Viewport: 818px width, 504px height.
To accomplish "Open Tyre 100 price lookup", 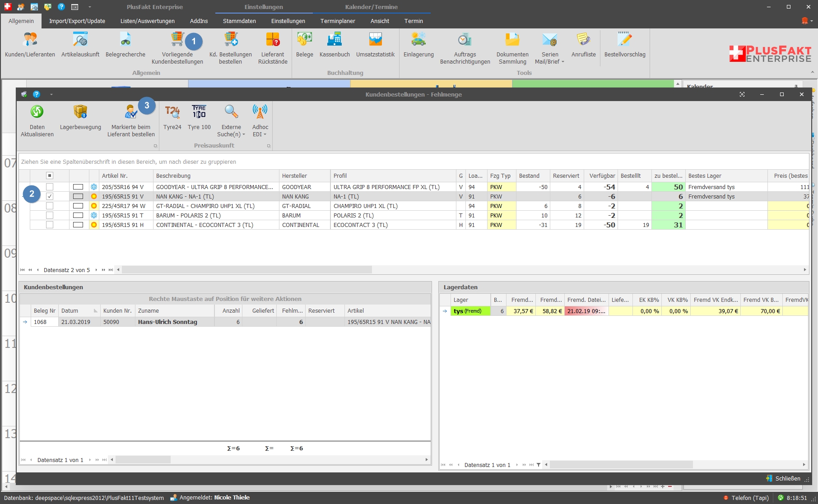I will point(199,117).
